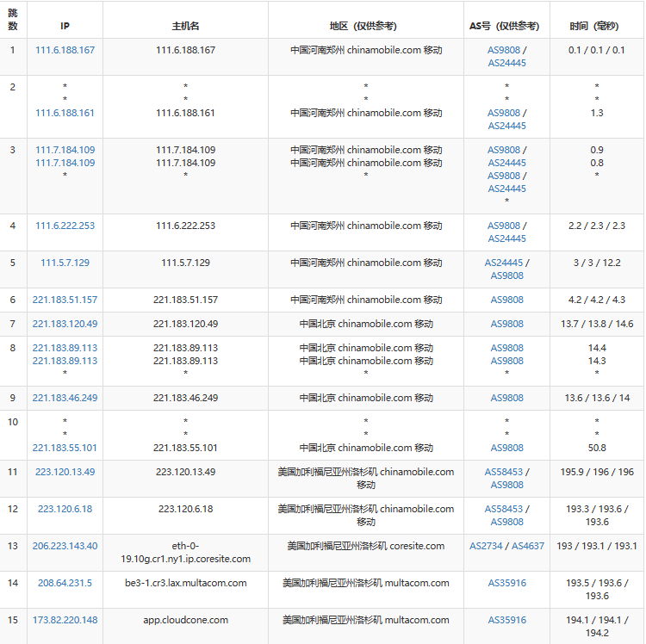Click hostname text '221.183.51.157'
This screenshot has width=646, height=644.
(185, 300)
